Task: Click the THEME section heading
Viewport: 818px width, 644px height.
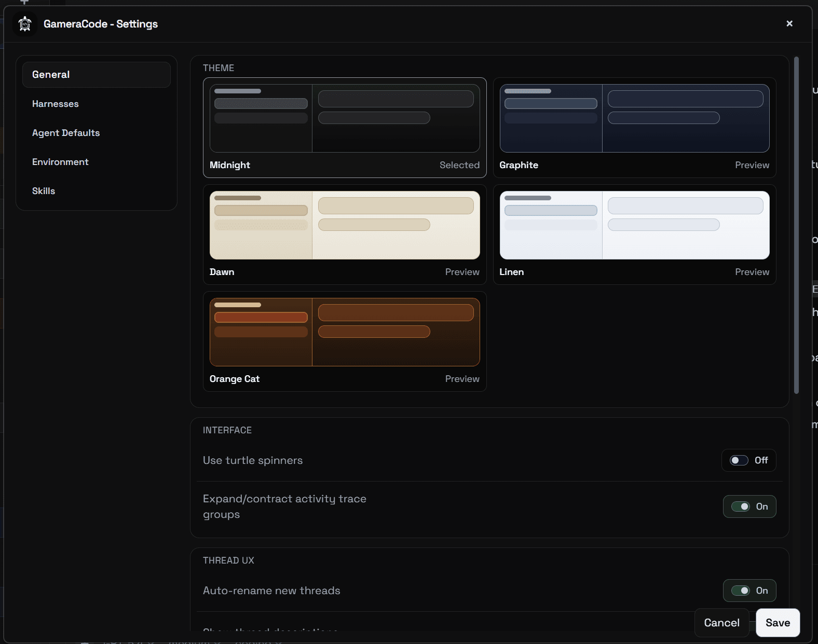Action: click(219, 68)
